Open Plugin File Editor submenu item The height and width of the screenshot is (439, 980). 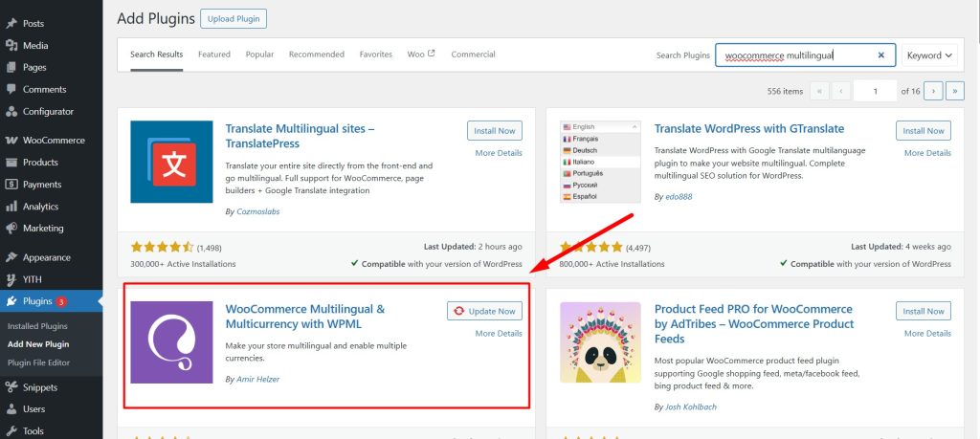(38, 362)
